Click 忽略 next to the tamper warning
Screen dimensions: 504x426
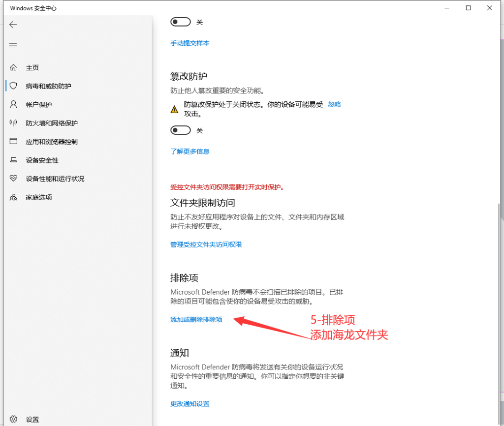tap(334, 104)
